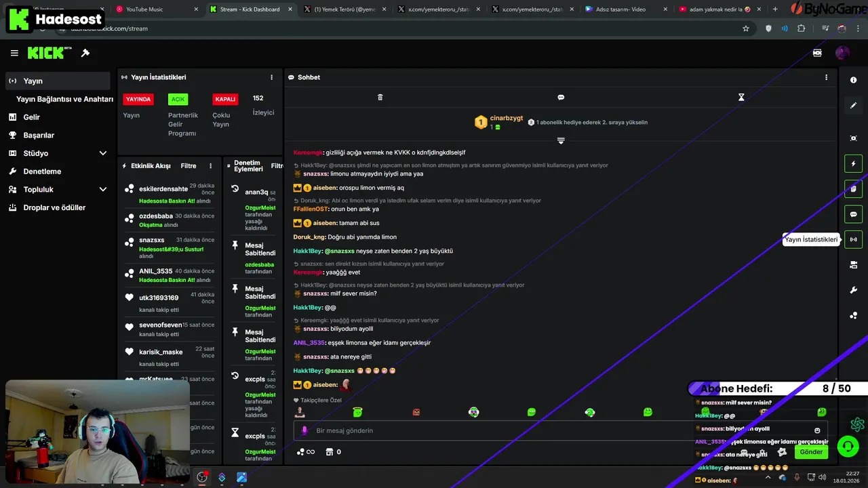The height and width of the screenshot is (488, 868).
Task: Open Etkinlik Akışı three-dot options menu
Action: [x=211, y=166]
